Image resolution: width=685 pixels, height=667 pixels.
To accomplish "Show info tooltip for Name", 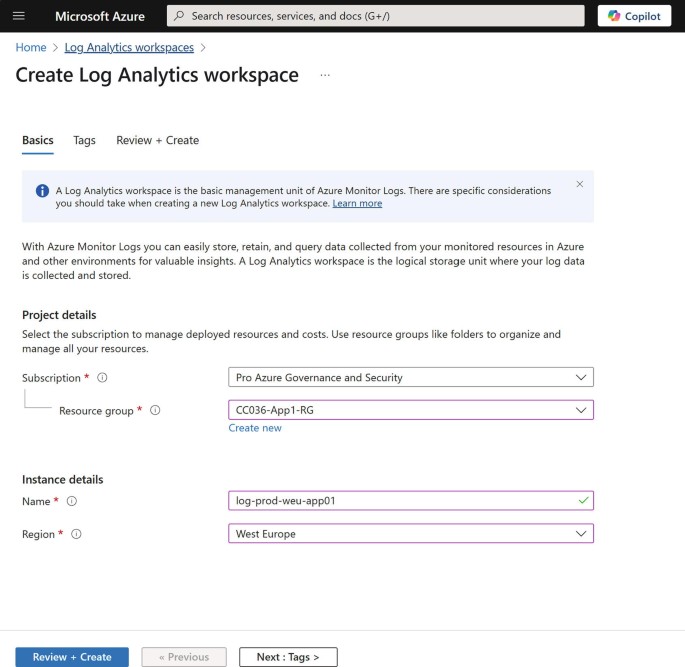I will coord(72,501).
